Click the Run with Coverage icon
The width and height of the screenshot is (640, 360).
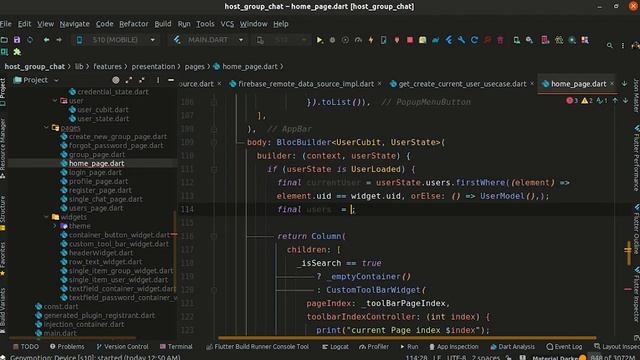(345, 40)
